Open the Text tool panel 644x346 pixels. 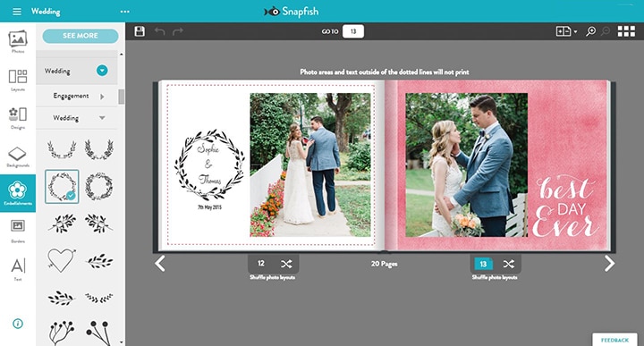[18, 269]
